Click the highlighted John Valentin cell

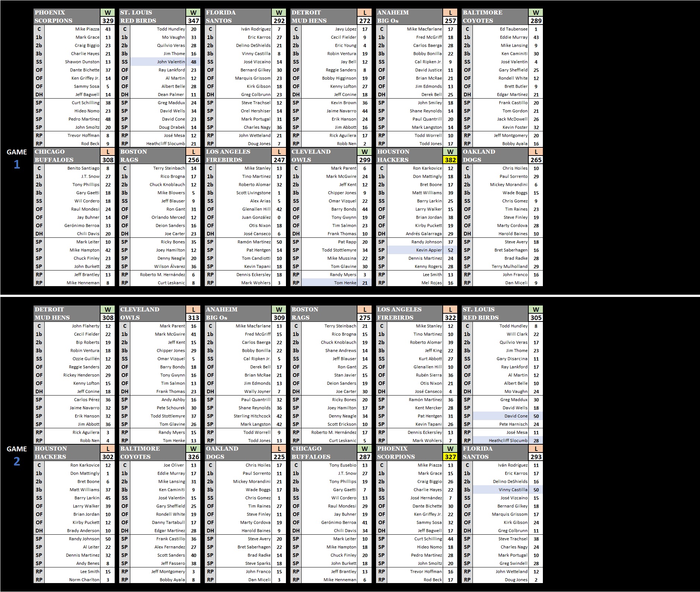click(158, 62)
